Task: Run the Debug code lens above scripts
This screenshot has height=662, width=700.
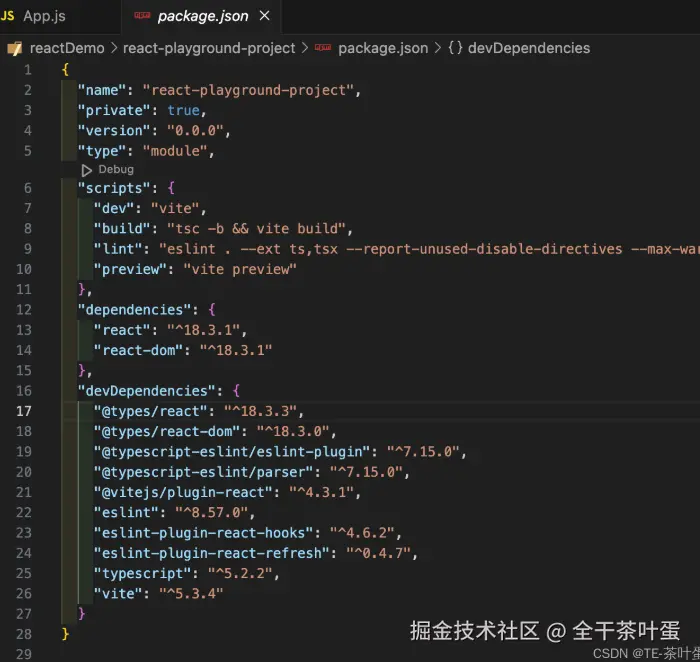Action: (116, 170)
